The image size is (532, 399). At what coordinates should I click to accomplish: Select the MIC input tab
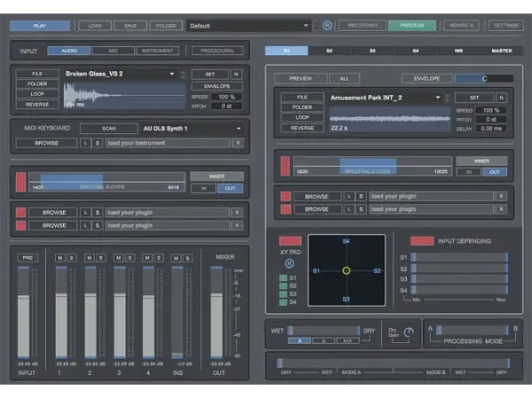[113, 51]
